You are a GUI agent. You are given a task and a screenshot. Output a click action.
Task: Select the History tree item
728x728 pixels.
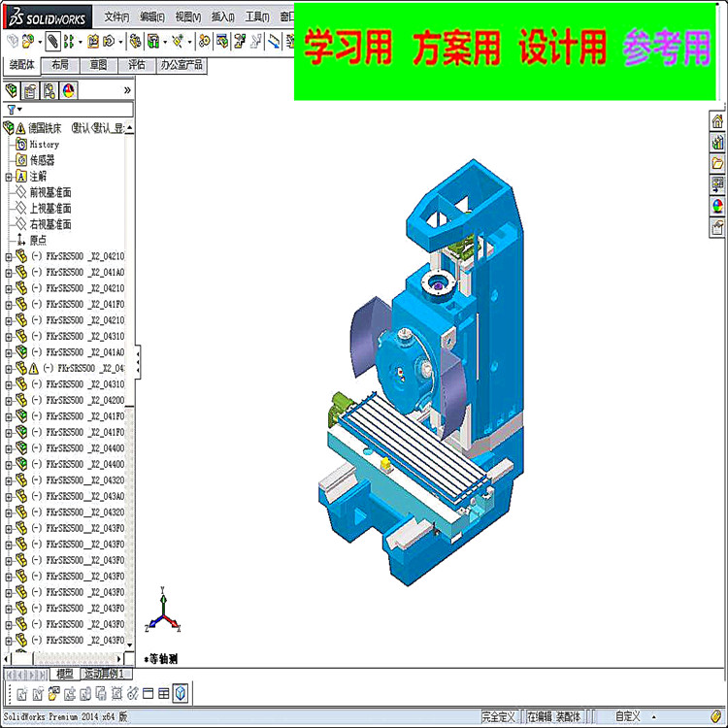[x=44, y=145]
